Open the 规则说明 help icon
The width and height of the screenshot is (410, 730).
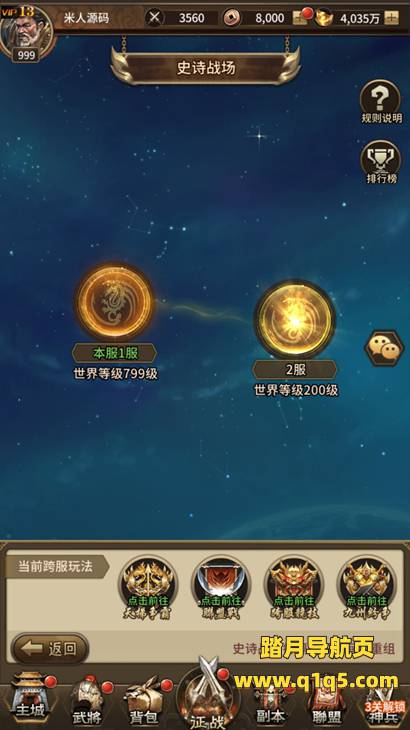382,101
